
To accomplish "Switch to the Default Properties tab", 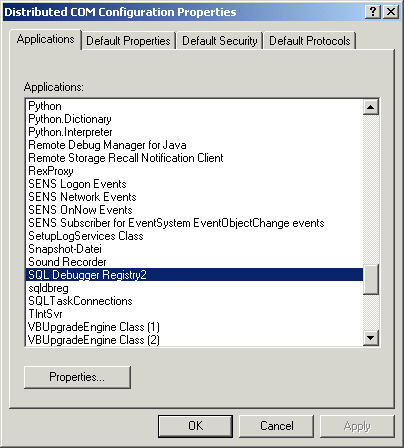I will click(x=128, y=41).
